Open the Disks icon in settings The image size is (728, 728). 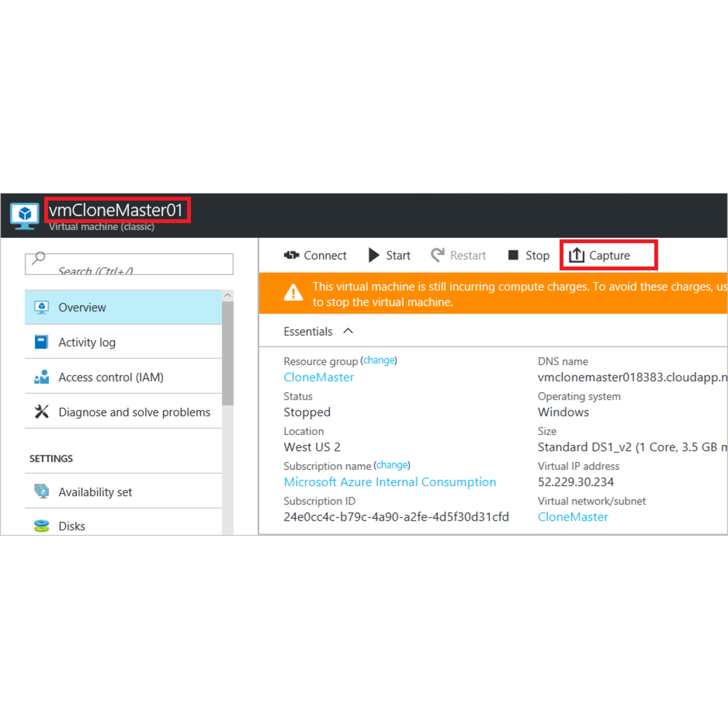click(x=42, y=526)
